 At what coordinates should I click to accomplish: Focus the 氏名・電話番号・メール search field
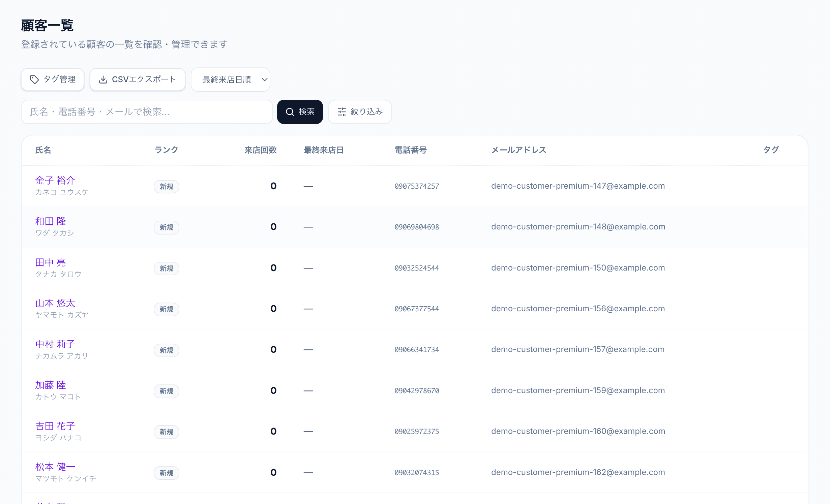click(x=147, y=112)
